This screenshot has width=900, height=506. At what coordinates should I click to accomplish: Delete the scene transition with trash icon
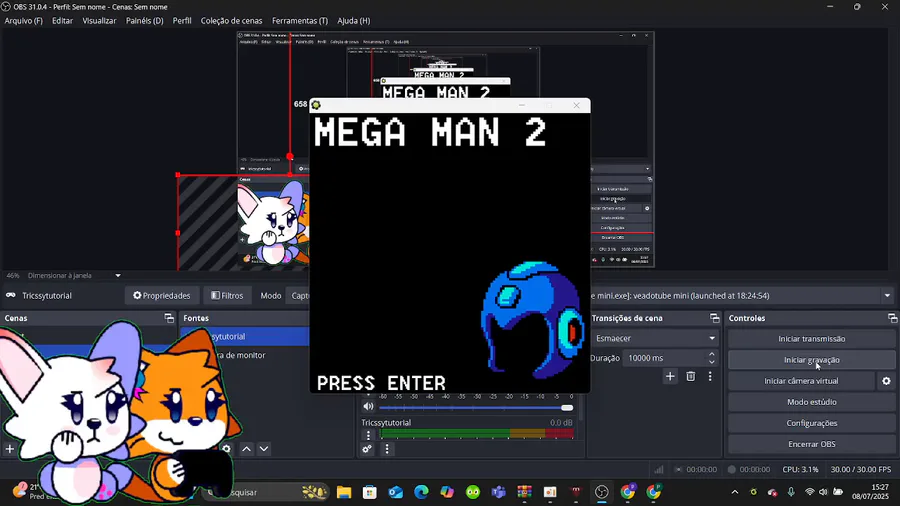click(x=690, y=376)
